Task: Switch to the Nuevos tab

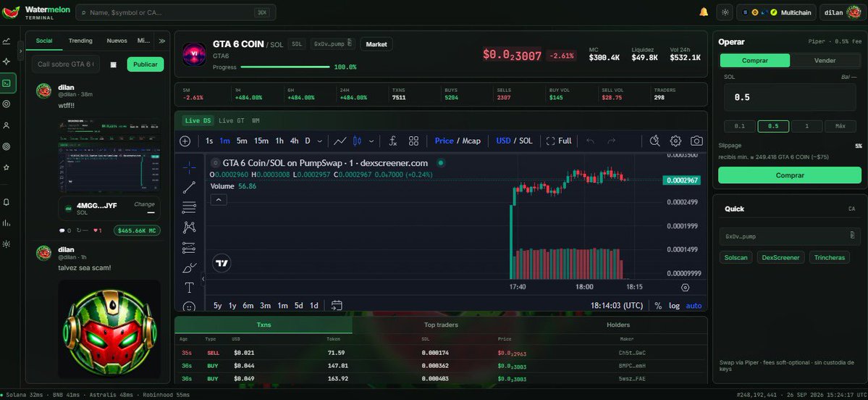Action: (x=117, y=41)
